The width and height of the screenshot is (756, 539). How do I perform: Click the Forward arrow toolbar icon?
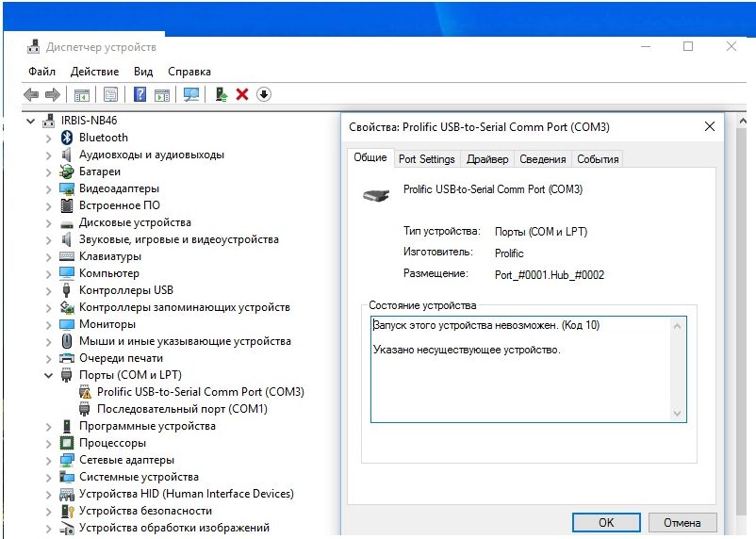(x=53, y=94)
